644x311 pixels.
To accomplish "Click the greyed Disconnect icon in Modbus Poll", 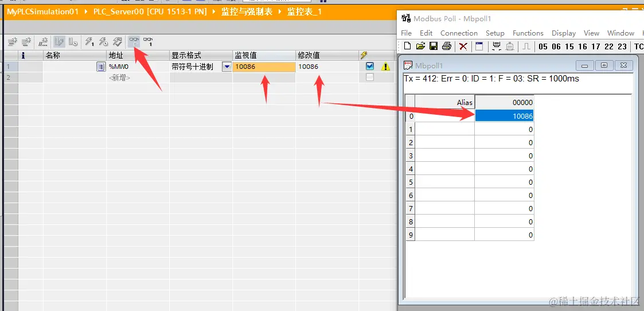I will [x=510, y=46].
